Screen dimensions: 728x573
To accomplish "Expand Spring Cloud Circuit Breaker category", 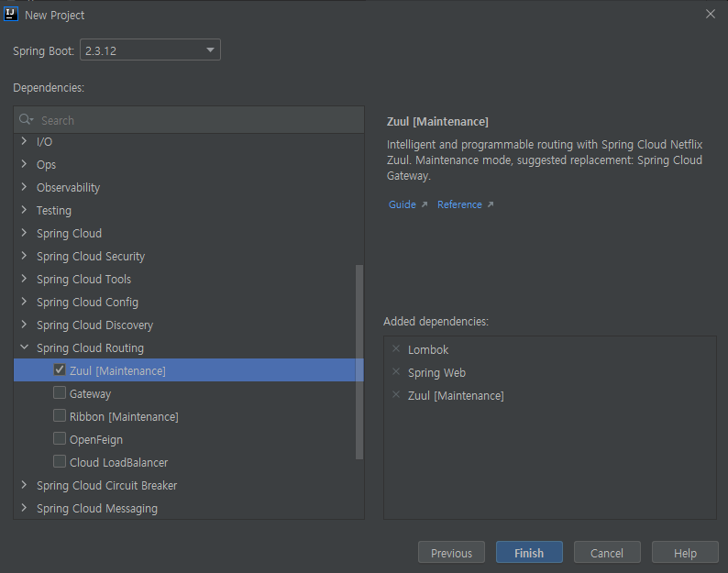I will [24, 485].
